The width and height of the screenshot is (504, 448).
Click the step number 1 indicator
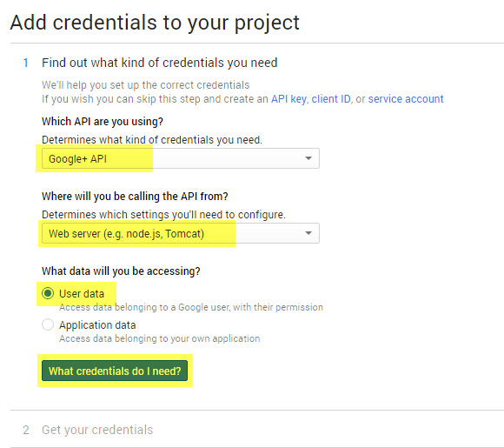(26, 63)
